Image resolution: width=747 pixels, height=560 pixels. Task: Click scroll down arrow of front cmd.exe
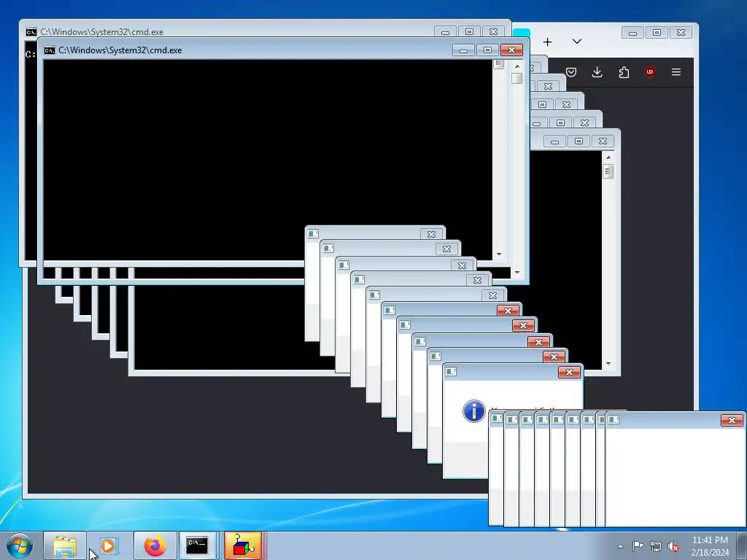(517, 273)
